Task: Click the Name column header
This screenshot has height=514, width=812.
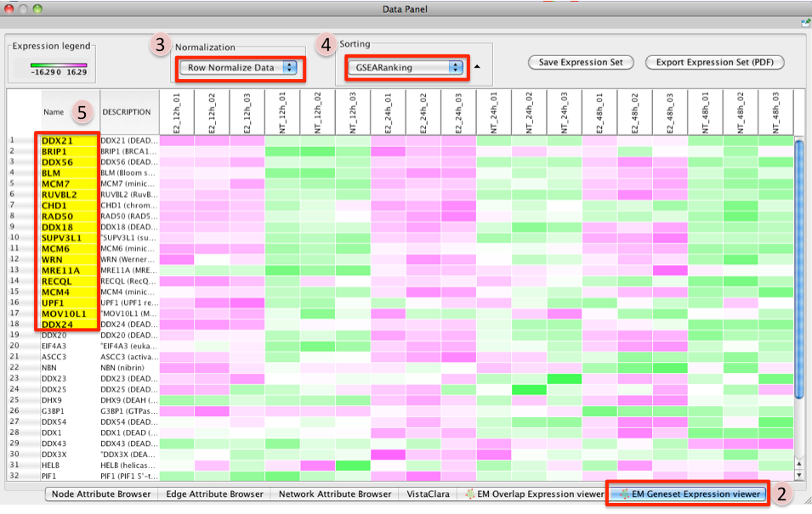Action: [x=54, y=111]
